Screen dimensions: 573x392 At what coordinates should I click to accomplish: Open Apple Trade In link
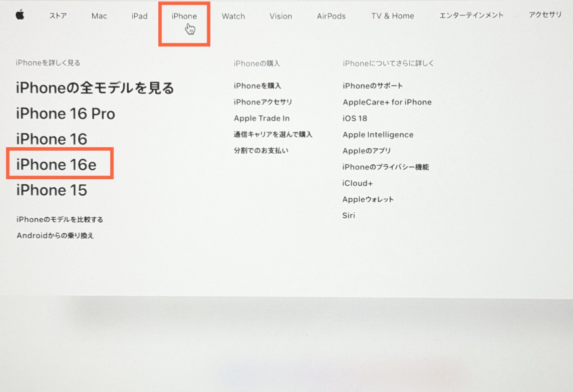tap(261, 118)
